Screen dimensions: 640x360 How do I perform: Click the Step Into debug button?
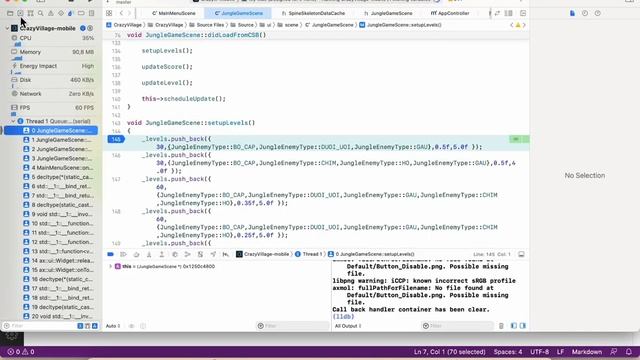pos(149,254)
